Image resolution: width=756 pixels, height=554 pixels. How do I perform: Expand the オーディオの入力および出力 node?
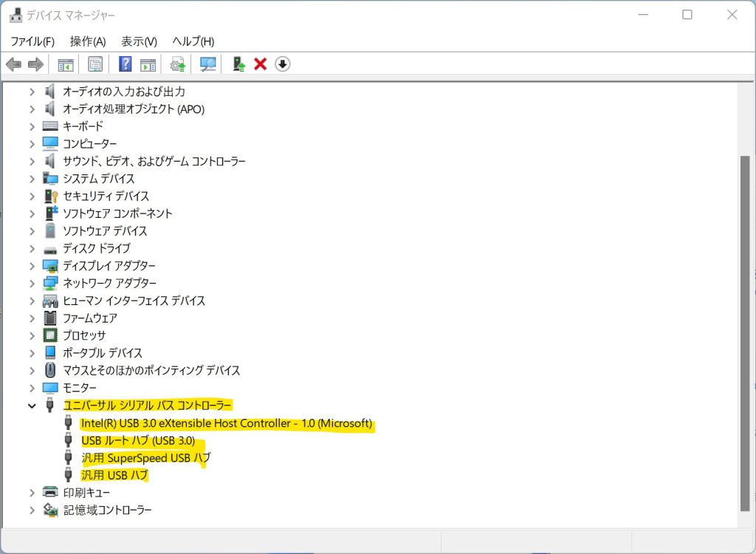(32, 91)
